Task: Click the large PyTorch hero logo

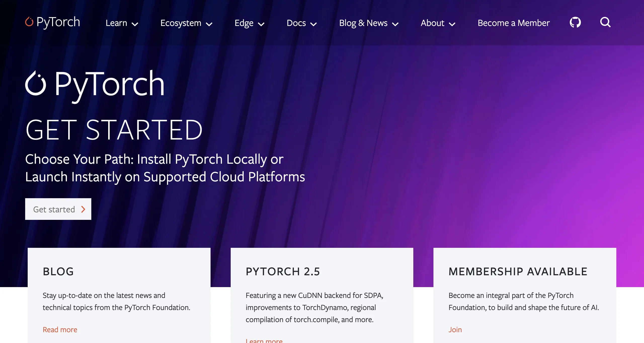Action: [x=95, y=85]
